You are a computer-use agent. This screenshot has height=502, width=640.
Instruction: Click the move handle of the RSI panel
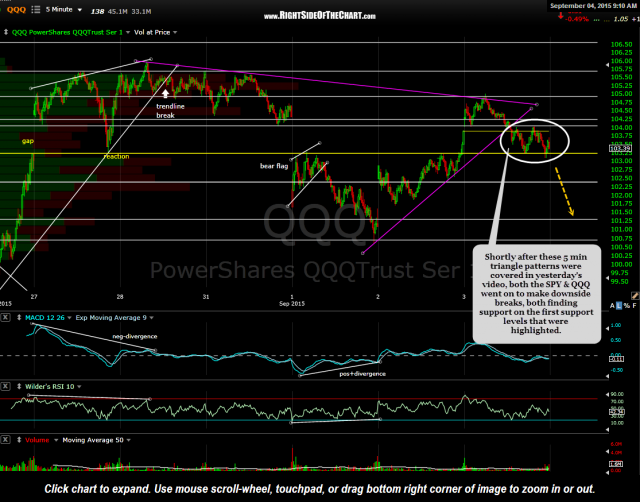pos(19,386)
